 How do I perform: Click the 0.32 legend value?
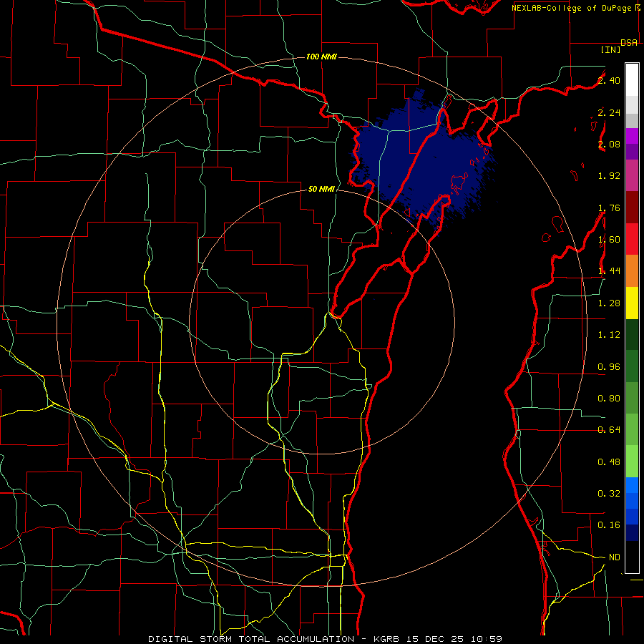pyautogui.click(x=609, y=494)
